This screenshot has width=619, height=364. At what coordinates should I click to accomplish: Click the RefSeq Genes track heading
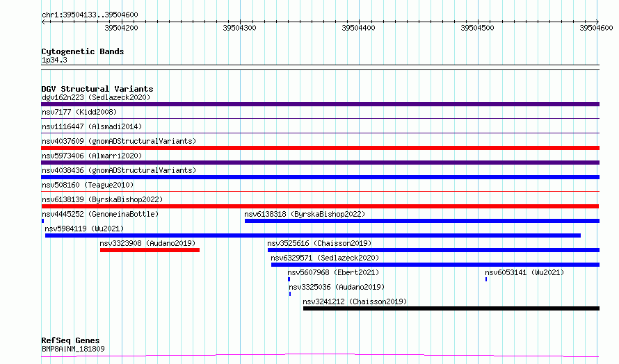click(x=70, y=340)
